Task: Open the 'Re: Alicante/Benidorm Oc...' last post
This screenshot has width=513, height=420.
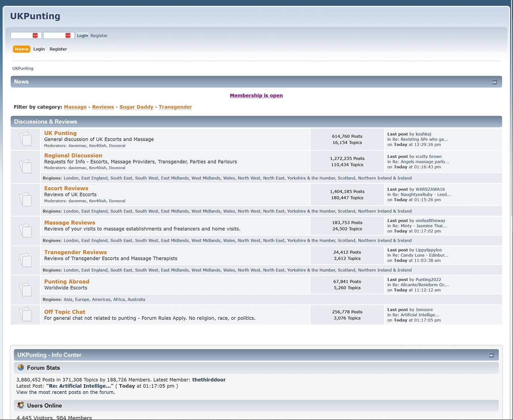Action: 420,285
